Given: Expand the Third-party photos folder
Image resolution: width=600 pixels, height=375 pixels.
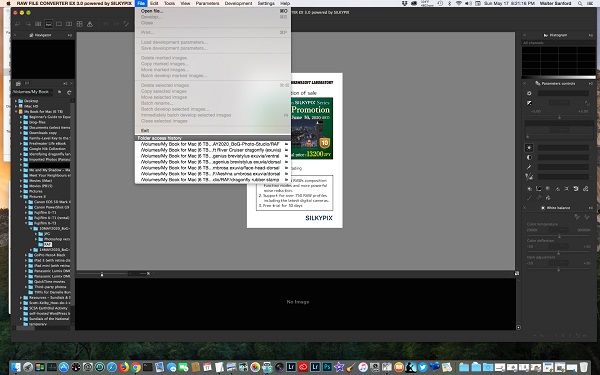Looking at the screenshot, I should pyautogui.click(x=26, y=287).
